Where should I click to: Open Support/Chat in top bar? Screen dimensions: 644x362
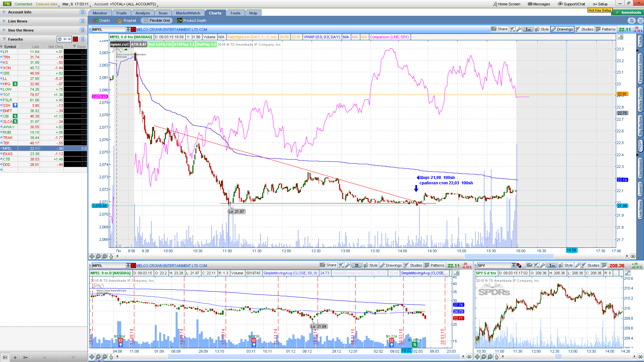(571, 4)
